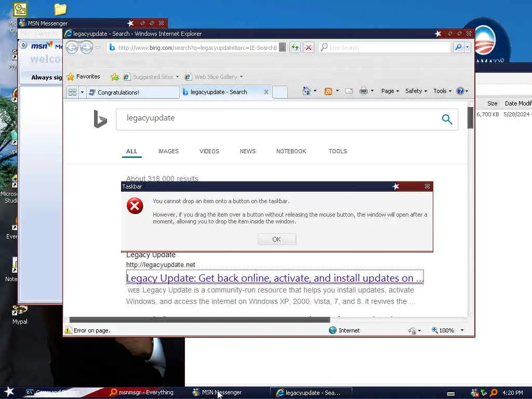This screenshot has height=399, width=532.
Task: Open the tab list dropdown arrow
Action: click(82, 92)
